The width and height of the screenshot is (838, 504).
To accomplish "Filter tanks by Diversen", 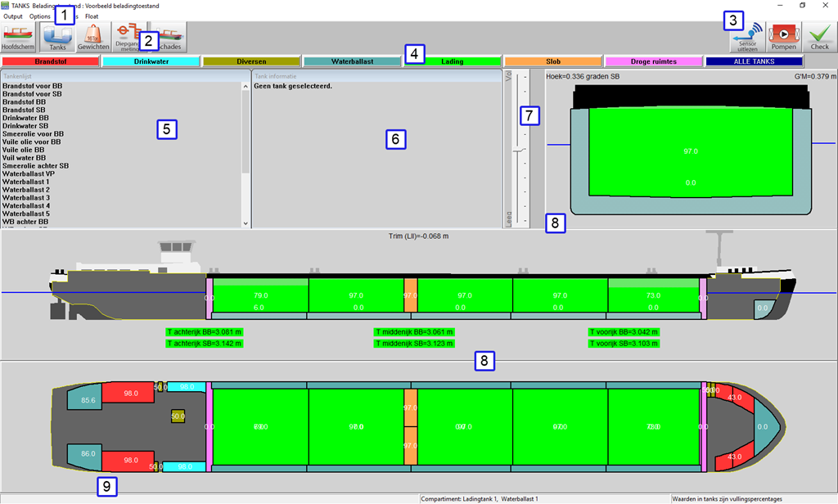I will [251, 61].
